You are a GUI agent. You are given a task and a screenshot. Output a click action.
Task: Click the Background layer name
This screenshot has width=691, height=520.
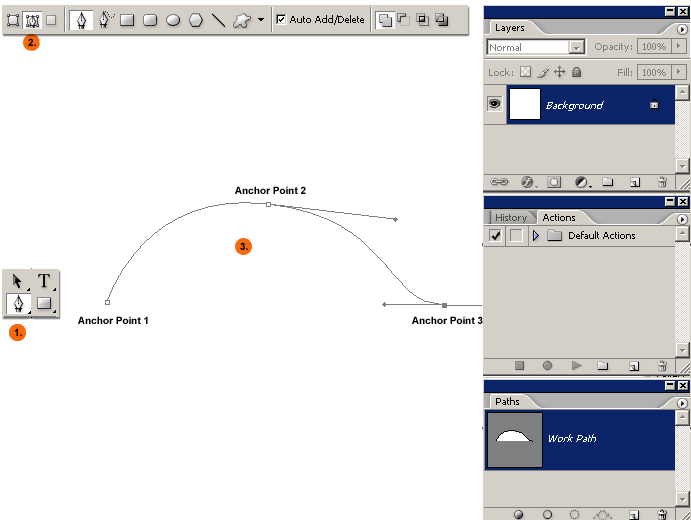574,105
